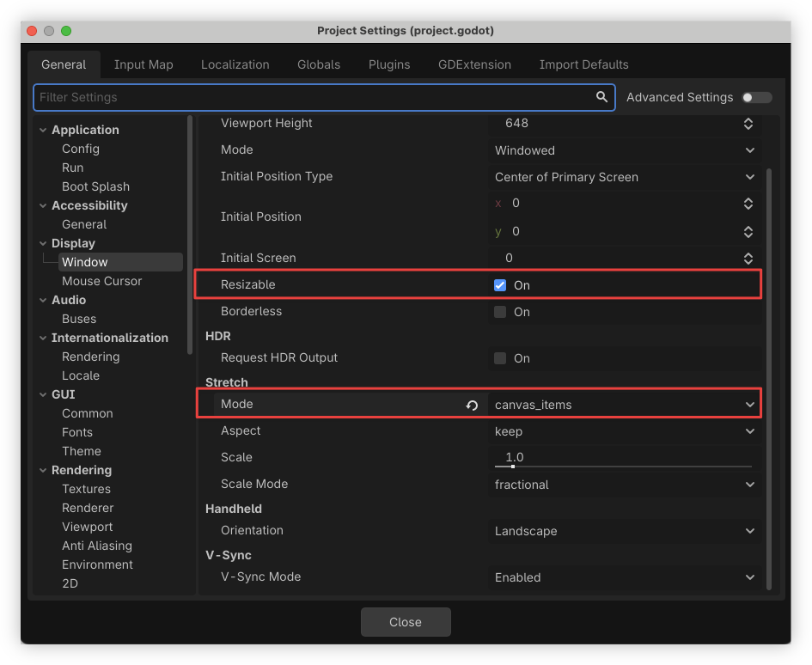812x665 pixels.
Task: Select Renderer in the tree
Action: coord(88,508)
